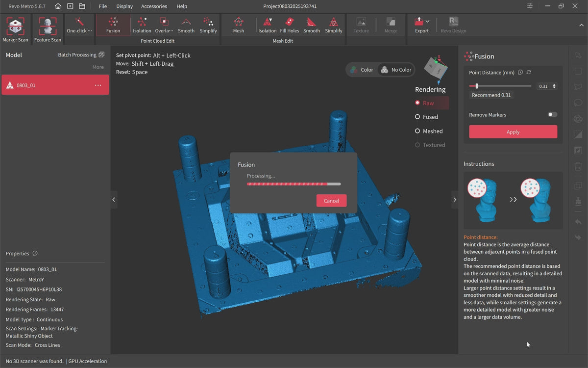Click the home icon in title bar
588x368 pixels.
point(58,6)
